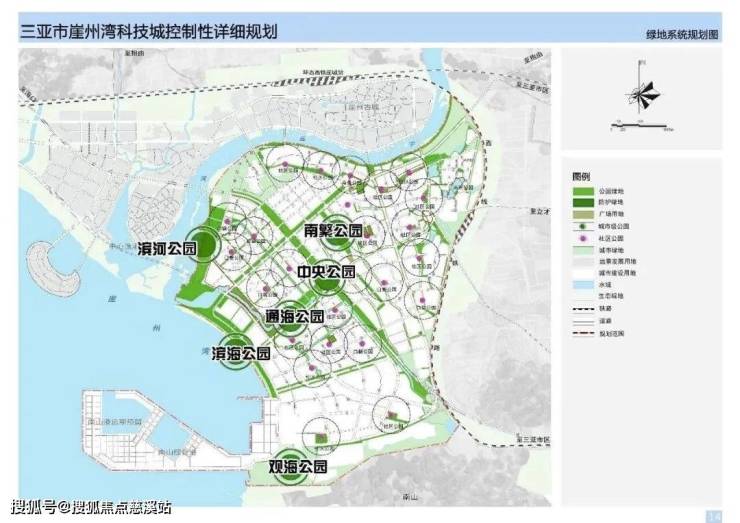Click the 滨海公园 park label

pyautogui.click(x=241, y=353)
